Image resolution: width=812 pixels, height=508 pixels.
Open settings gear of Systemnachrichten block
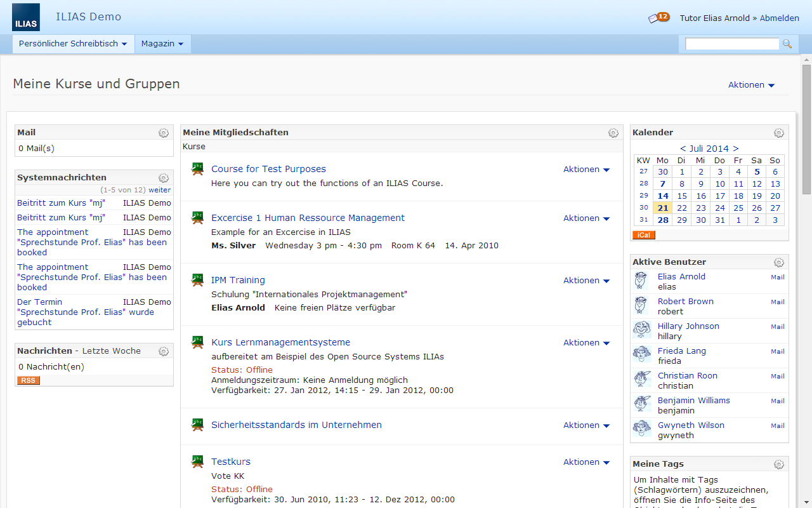[164, 178]
